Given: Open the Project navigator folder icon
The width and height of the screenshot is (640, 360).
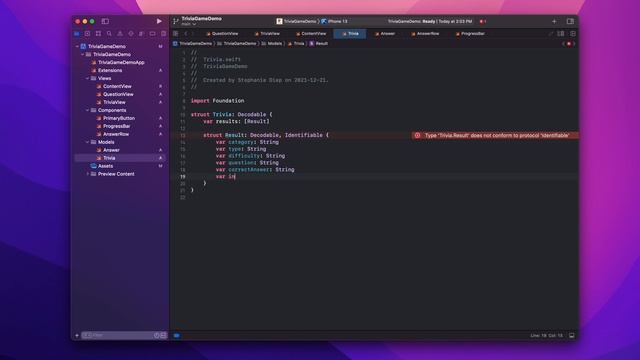Looking at the screenshot, I should pos(77,34).
